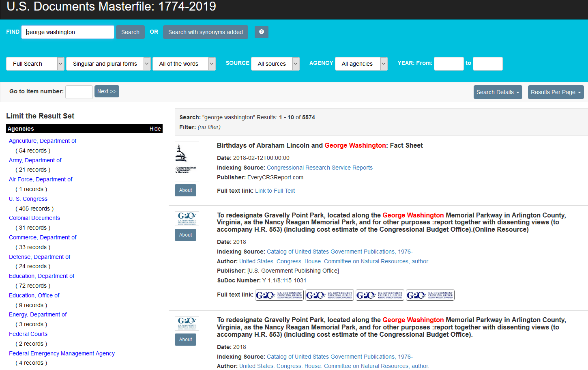Click the Next >> button
This screenshot has width=588, height=370.
pyautogui.click(x=107, y=91)
